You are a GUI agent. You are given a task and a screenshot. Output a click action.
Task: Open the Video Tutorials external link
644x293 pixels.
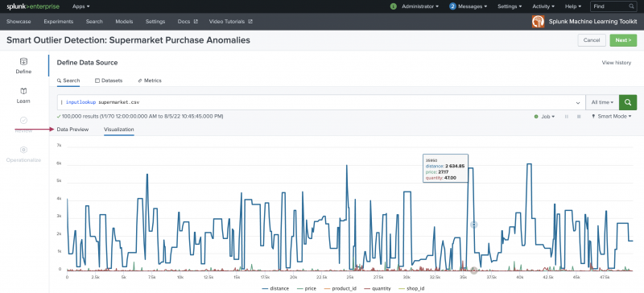click(x=231, y=22)
